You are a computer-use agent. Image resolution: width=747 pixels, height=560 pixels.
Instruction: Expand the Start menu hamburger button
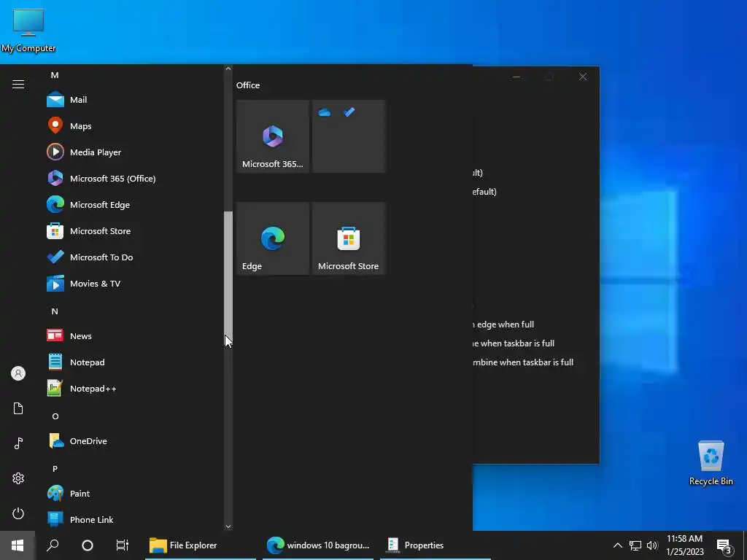pyautogui.click(x=18, y=85)
